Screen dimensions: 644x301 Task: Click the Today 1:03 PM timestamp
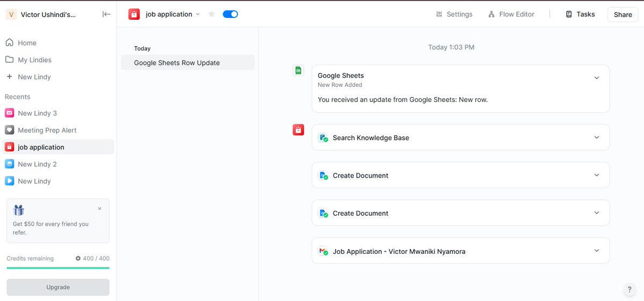point(451,47)
